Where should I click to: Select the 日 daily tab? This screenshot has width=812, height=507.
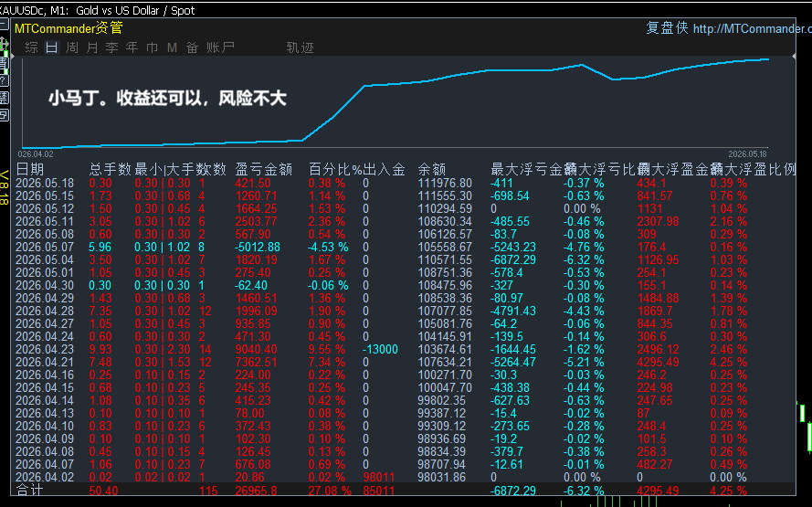pos(52,48)
